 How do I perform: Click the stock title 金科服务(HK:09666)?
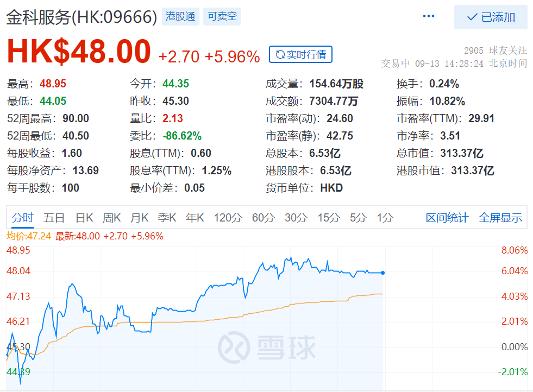click(x=81, y=17)
